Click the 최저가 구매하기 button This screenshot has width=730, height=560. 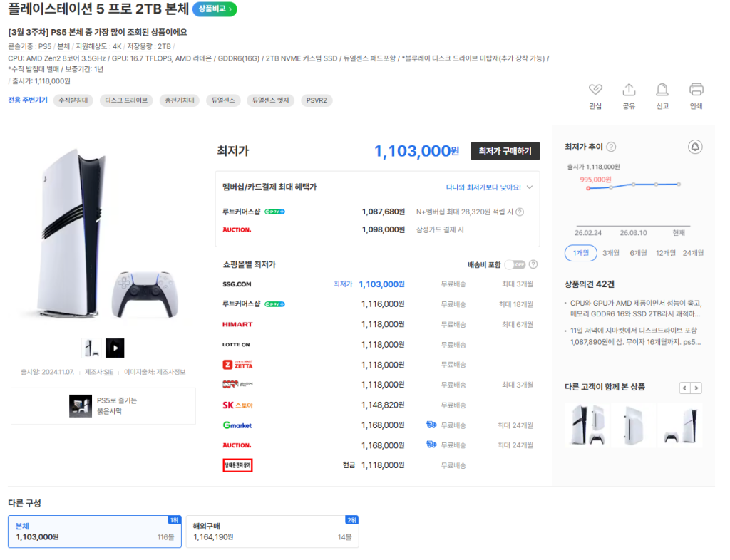tap(505, 151)
